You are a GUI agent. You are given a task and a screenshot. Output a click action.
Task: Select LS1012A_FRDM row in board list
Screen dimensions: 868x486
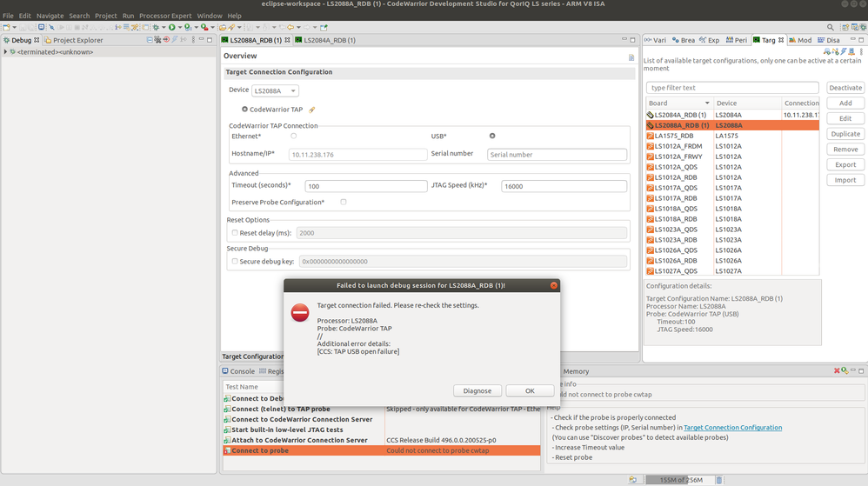pyautogui.click(x=731, y=146)
